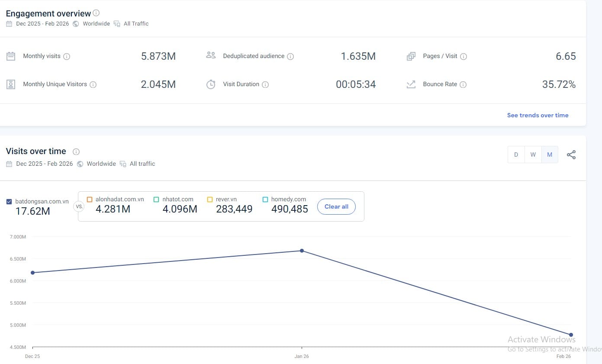Click info icon next to Visits over time
Image resolution: width=602 pixels, height=364 pixels.
point(76,151)
